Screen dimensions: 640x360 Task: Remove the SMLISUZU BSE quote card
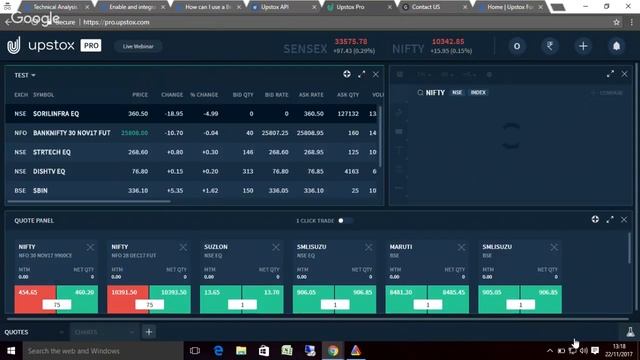click(554, 247)
